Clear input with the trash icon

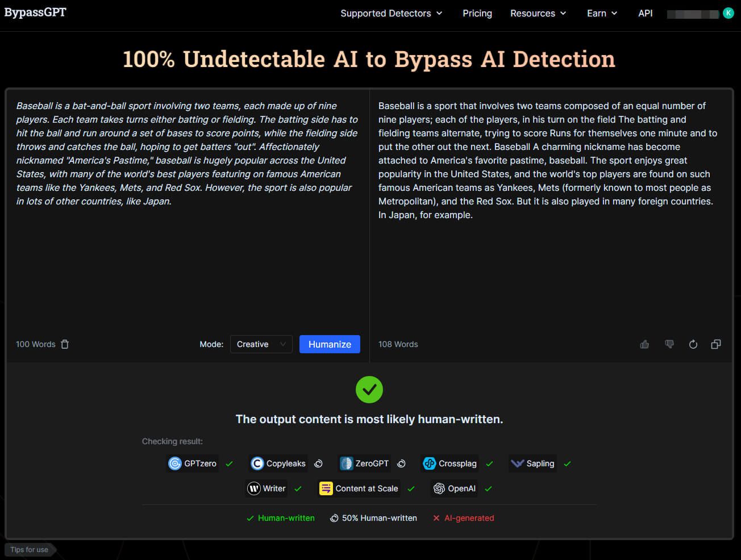(65, 344)
